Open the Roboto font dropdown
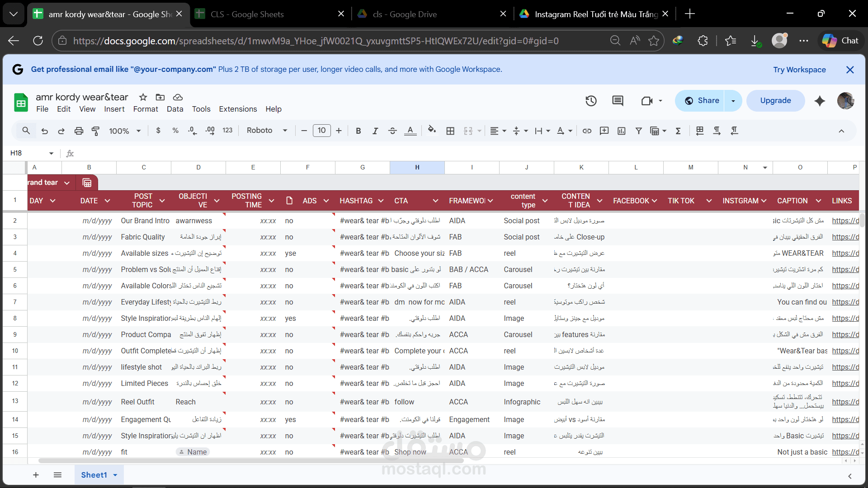 267,131
